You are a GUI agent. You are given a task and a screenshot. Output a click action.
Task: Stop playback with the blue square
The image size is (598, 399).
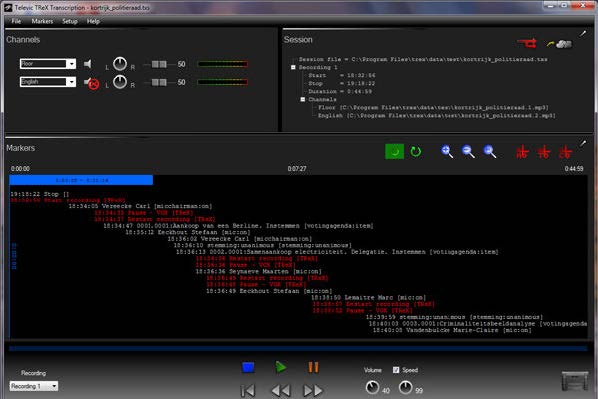point(248,367)
